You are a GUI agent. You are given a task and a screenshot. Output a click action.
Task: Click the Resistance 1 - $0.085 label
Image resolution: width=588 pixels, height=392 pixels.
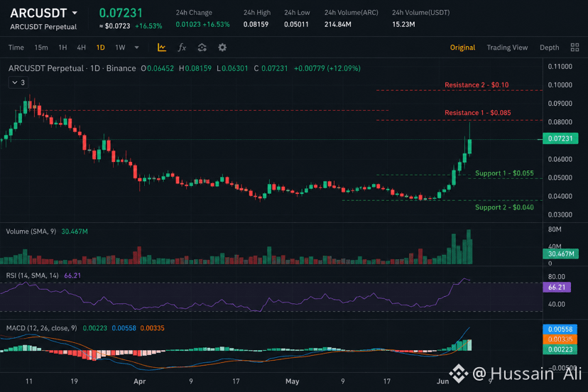(x=478, y=112)
